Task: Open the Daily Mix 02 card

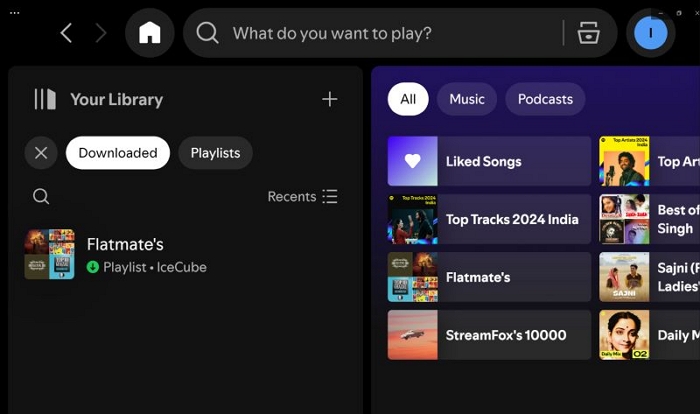Action: pyautogui.click(x=650, y=335)
